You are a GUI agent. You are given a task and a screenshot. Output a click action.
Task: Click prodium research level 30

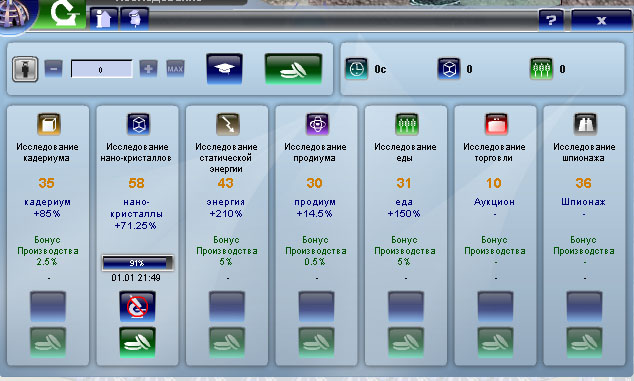tap(315, 183)
